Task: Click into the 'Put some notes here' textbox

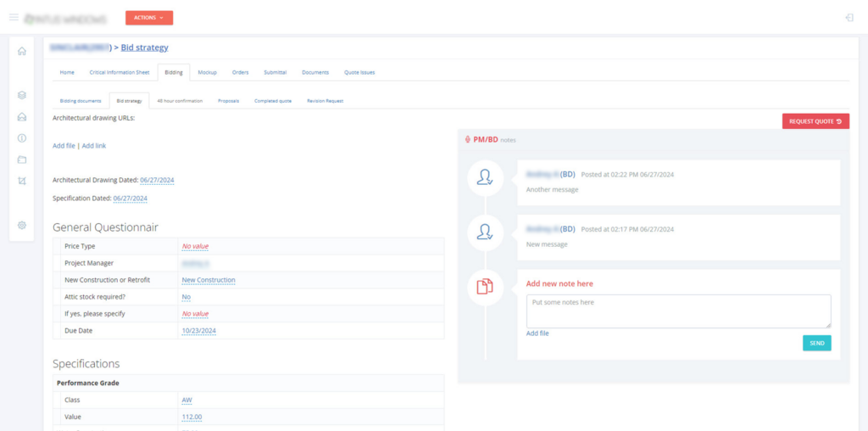Action: point(678,311)
